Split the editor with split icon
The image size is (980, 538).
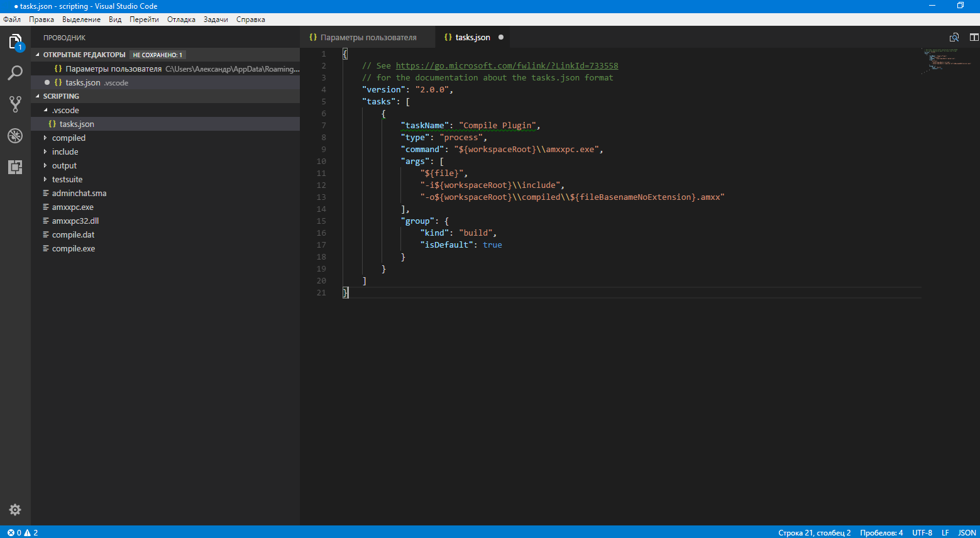(x=974, y=37)
